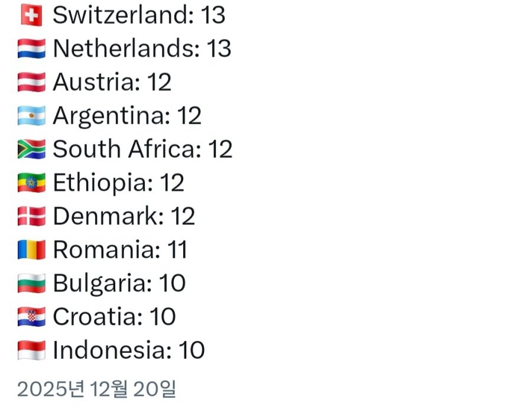Select the South Africa flag emoji
532x412 pixels.
(31, 150)
